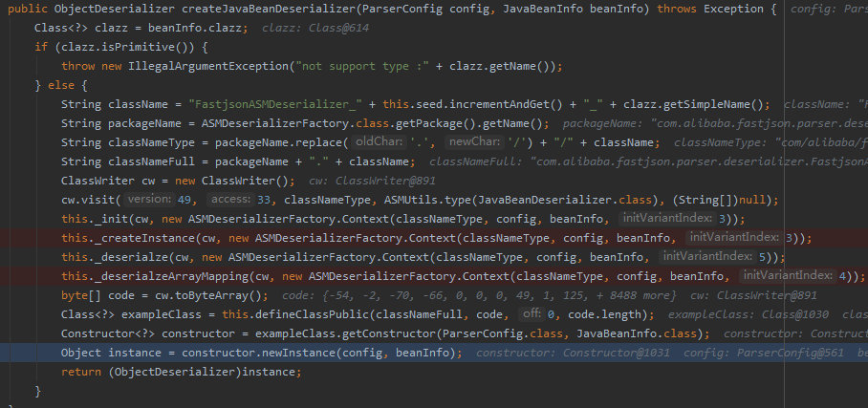Click the getSimpleName() call
This screenshot has width=868, height=408.
click(x=714, y=105)
